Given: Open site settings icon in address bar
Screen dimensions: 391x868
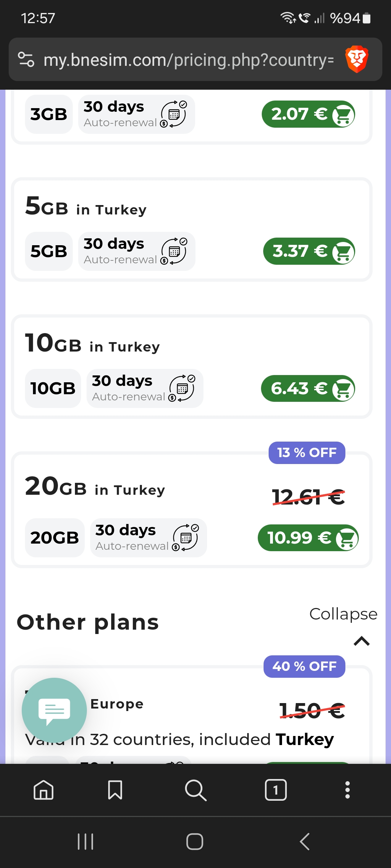Looking at the screenshot, I should click(x=26, y=60).
